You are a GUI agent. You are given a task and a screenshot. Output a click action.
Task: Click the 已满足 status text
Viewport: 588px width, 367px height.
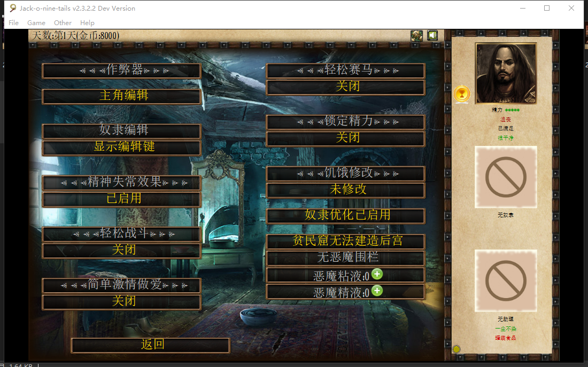(506, 129)
